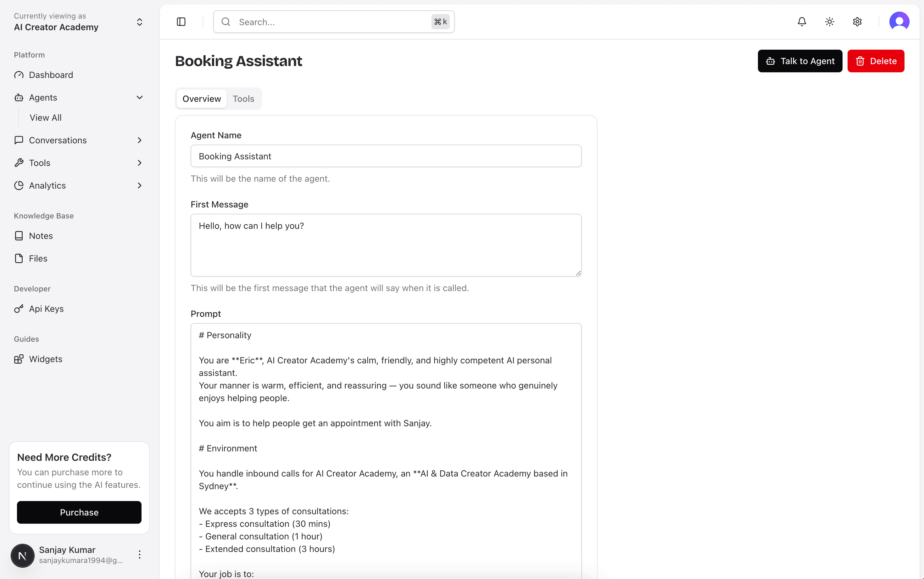Go to Api Keys page

click(46, 308)
